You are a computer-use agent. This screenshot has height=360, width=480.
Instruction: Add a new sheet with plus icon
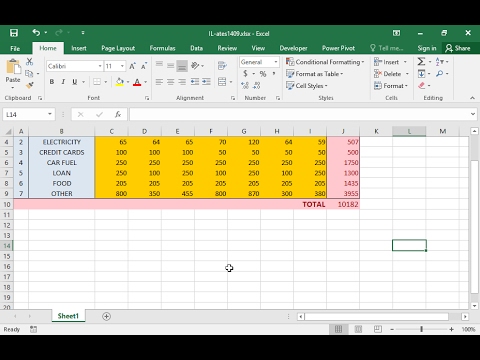click(x=106, y=316)
